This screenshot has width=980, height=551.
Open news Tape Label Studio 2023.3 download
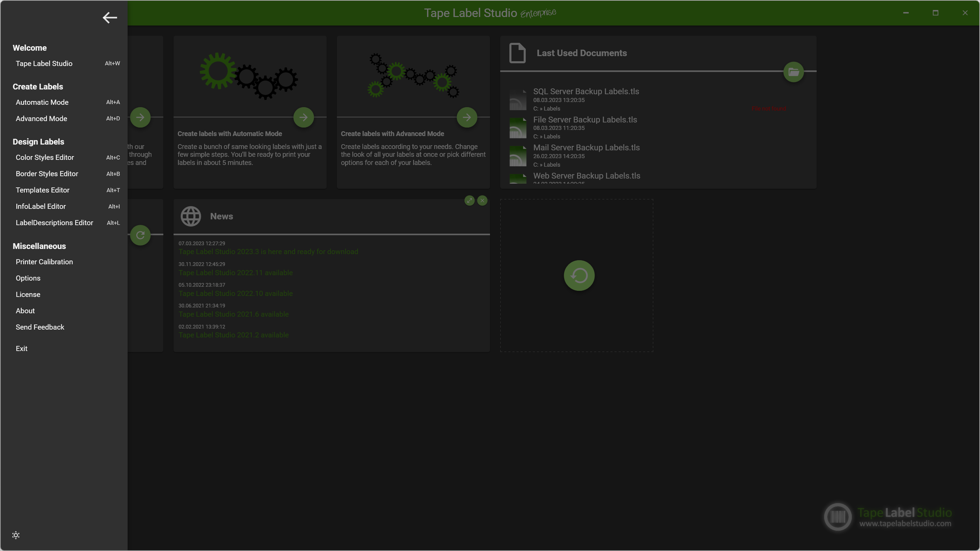click(x=268, y=252)
